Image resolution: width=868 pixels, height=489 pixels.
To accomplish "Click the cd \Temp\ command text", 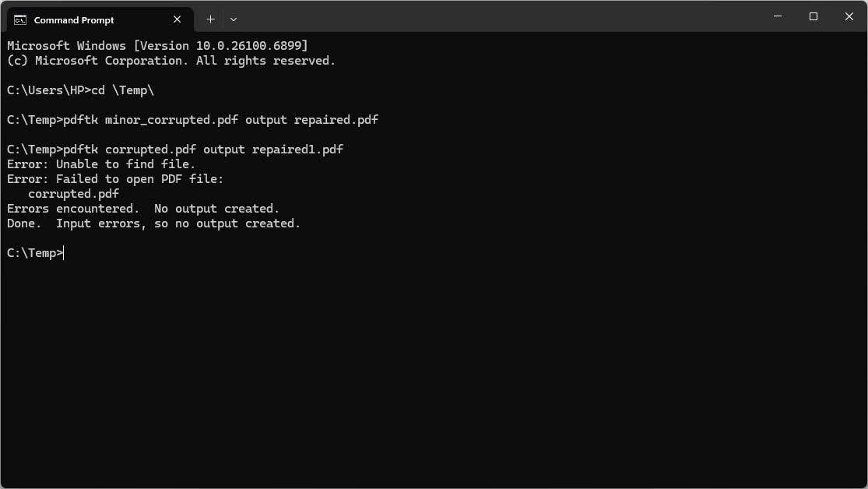I will click(121, 90).
